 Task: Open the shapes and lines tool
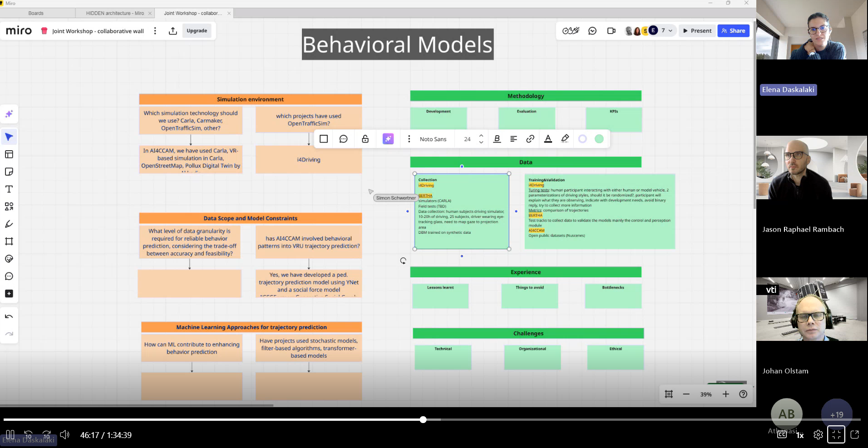9,207
